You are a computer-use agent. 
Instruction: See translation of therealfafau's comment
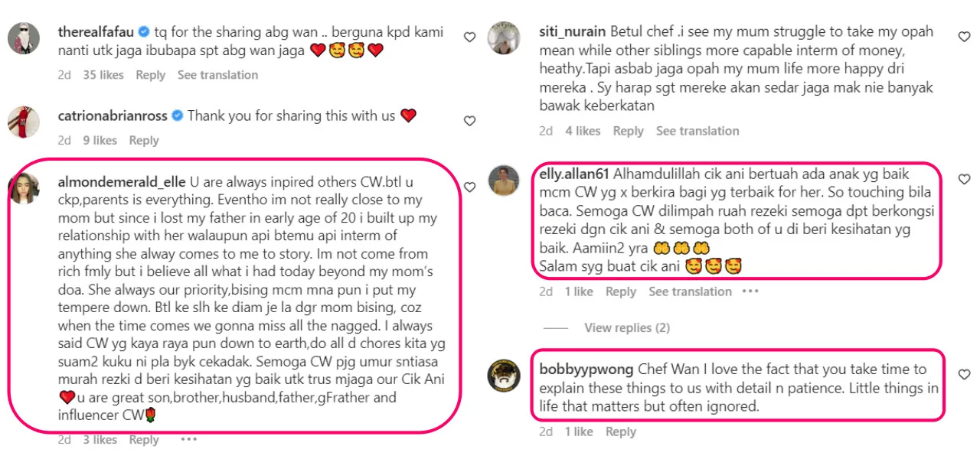click(x=217, y=75)
